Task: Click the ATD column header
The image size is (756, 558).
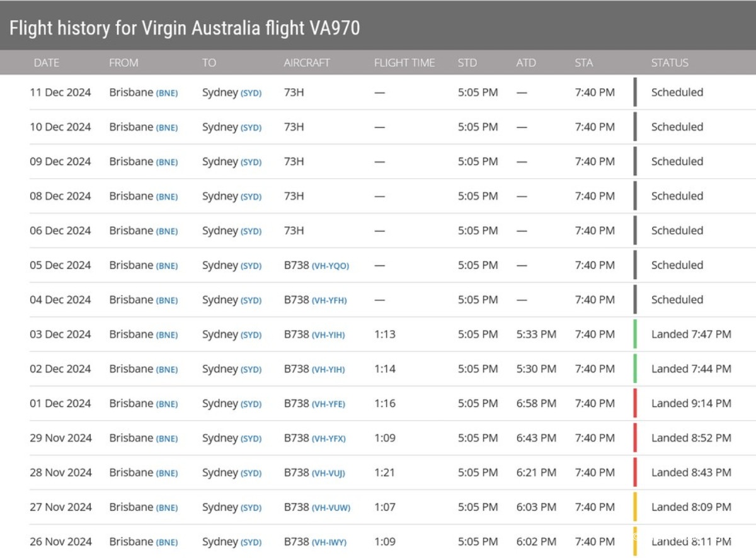Action: [526, 63]
